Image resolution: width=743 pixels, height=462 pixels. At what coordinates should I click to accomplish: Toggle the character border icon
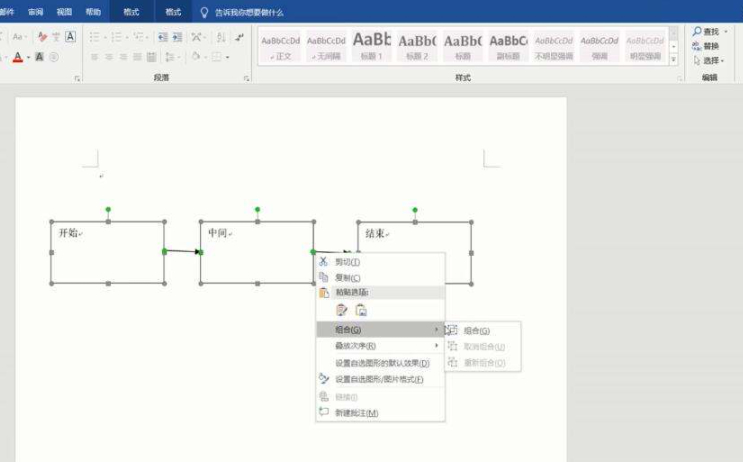(x=71, y=37)
